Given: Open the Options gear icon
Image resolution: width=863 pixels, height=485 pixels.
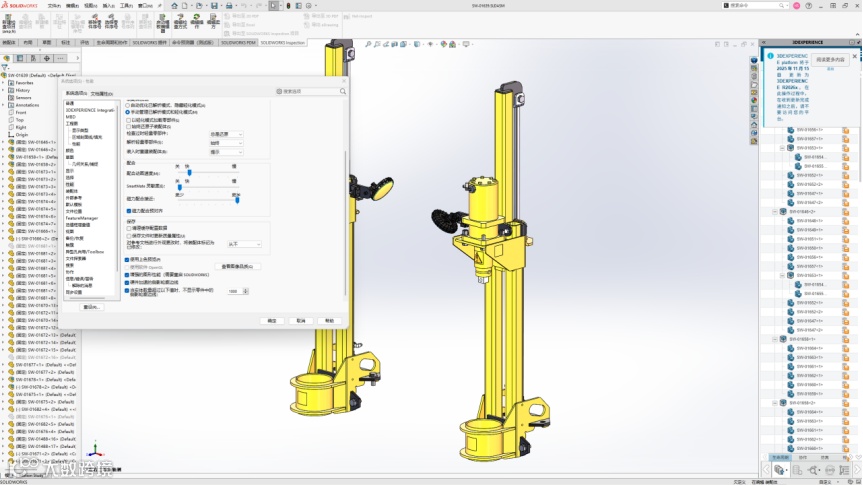Looking at the screenshot, I should pyautogui.click(x=308, y=6).
